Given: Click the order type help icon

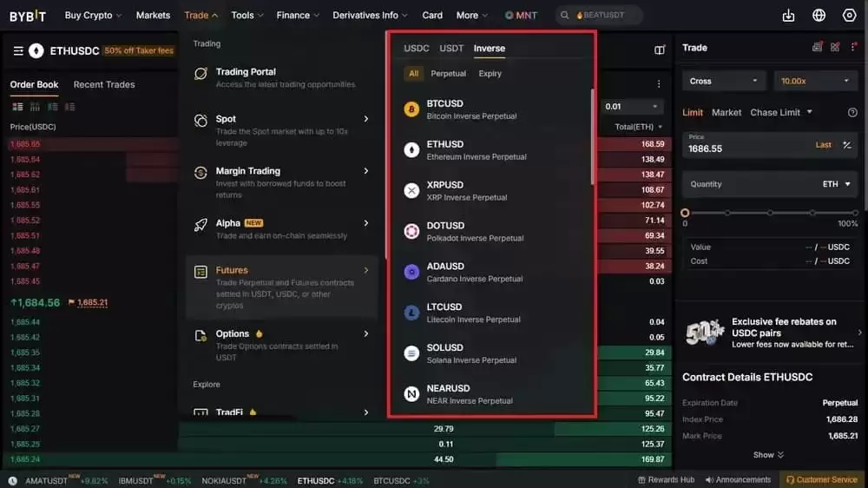Looking at the screenshot, I should pyautogui.click(x=852, y=112).
